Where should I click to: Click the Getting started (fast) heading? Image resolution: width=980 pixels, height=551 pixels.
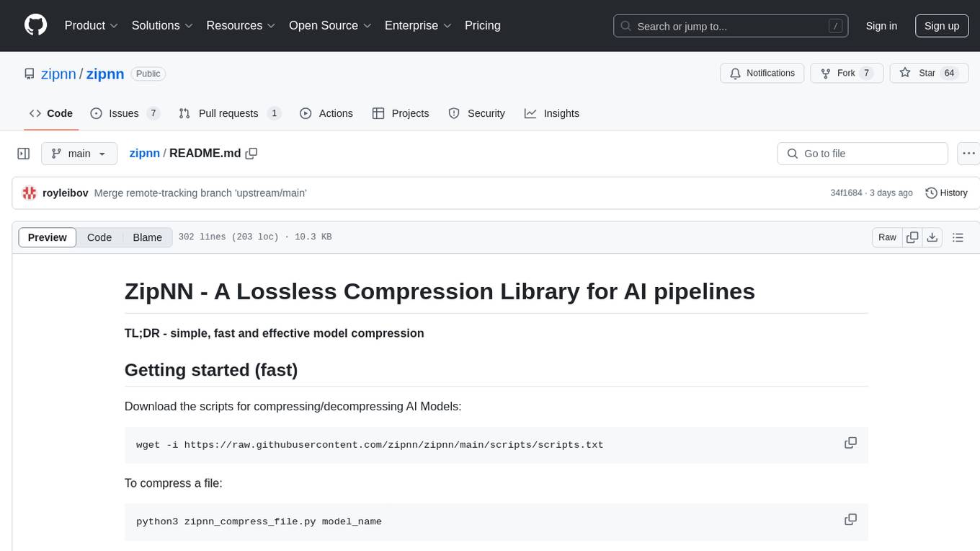(x=211, y=370)
